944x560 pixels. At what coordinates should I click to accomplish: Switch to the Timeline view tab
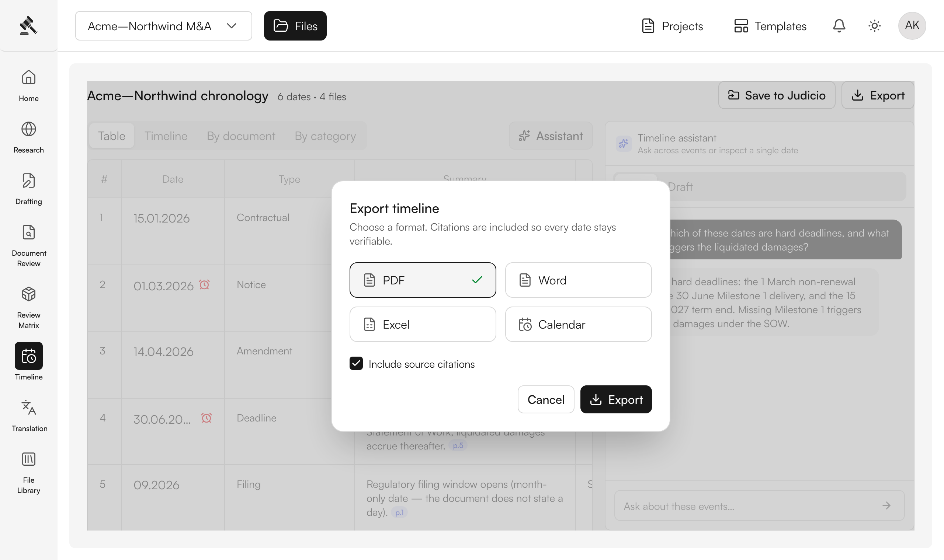coord(166,136)
